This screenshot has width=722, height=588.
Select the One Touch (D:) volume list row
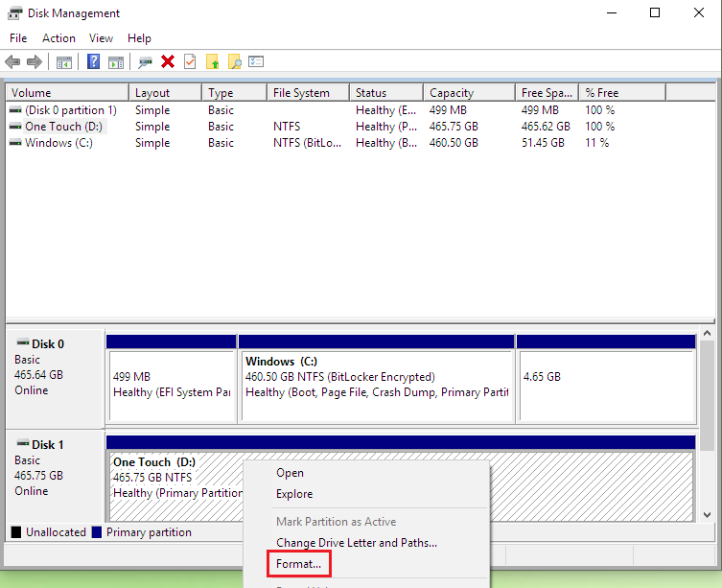[63, 127]
